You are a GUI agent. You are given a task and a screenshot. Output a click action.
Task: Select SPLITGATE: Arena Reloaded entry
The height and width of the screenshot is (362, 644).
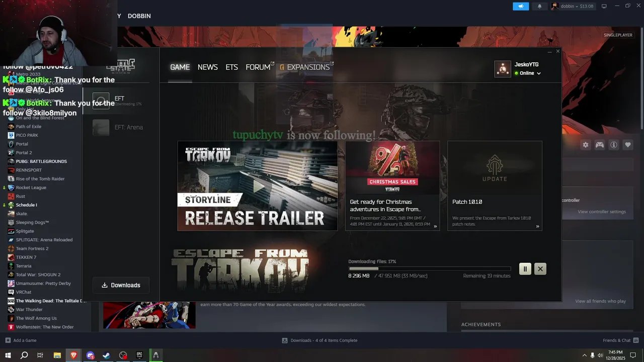point(44,240)
